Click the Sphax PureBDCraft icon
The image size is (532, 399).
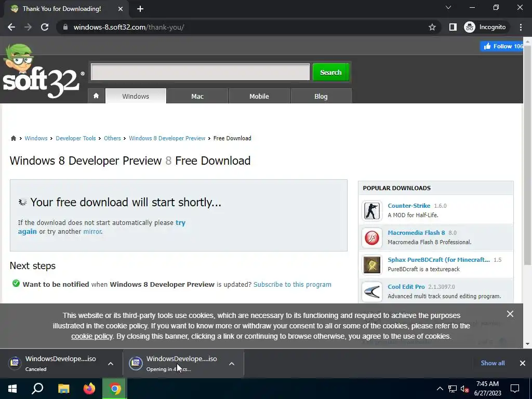tap(372, 264)
